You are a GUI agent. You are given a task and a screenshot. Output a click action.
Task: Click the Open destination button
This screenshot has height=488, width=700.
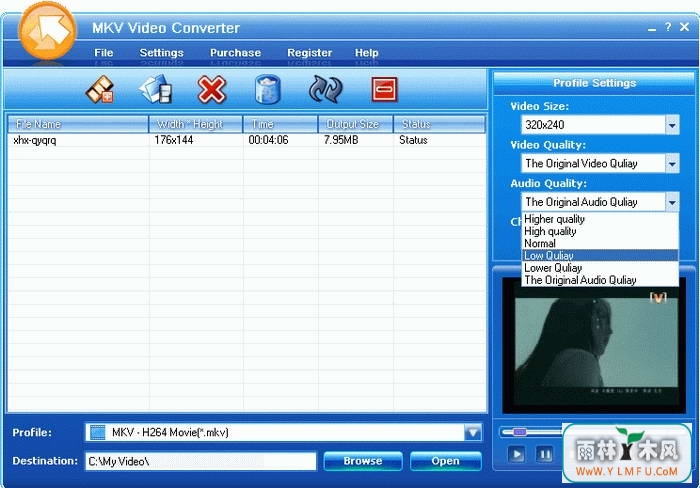[446, 461]
